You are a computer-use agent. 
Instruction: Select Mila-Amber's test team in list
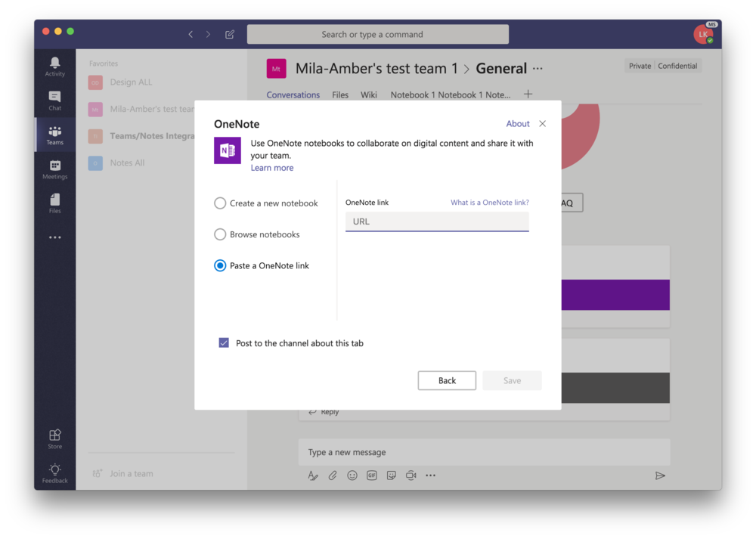tap(141, 110)
